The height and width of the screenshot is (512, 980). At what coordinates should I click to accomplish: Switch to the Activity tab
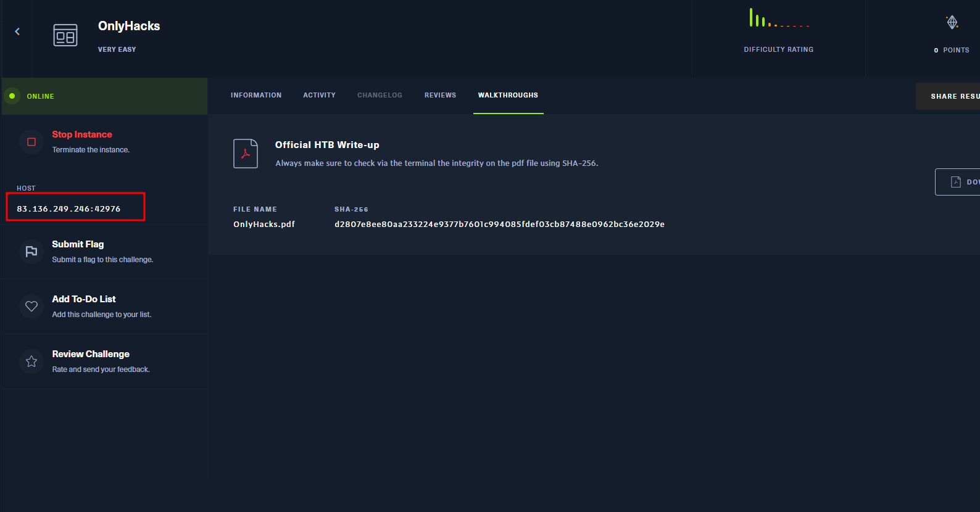pyautogui.click(x=319, y=95)
